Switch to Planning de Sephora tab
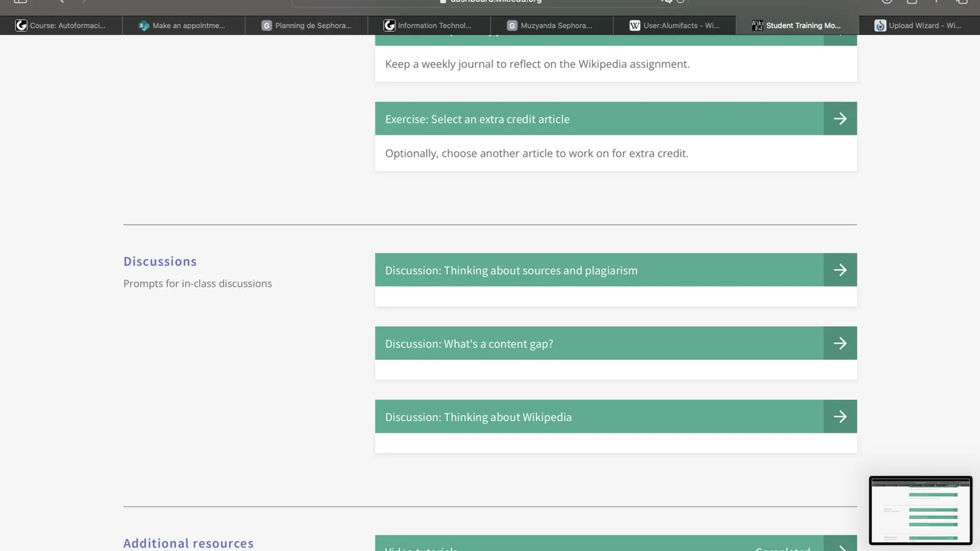Image resolution: width=980 pixels, height=551 pixels. coord(306,25)
